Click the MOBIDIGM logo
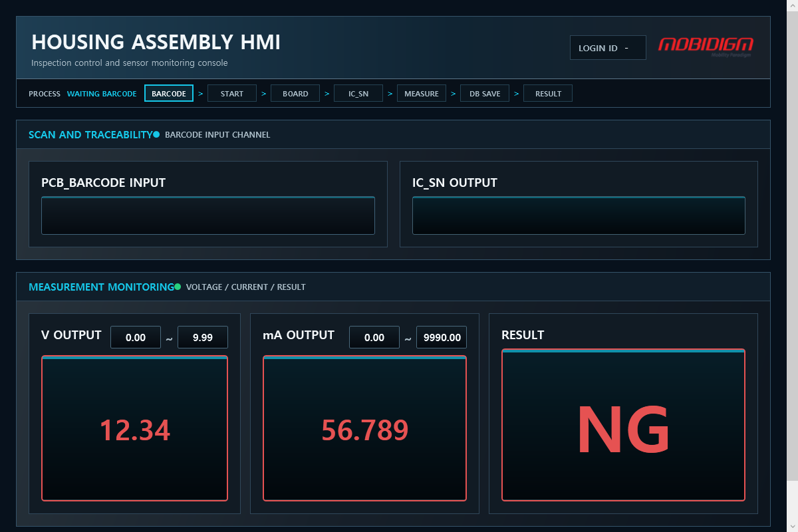This screenshot has height=532, width=798. 706,47
